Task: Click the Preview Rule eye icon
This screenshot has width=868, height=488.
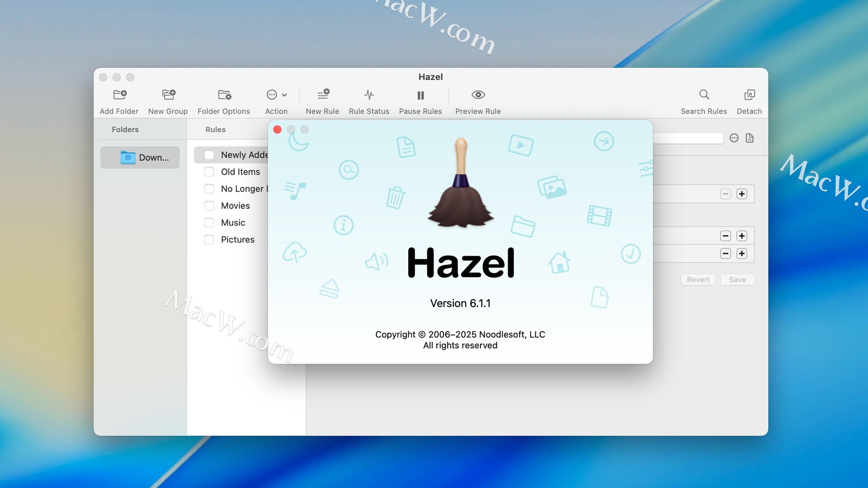Action: pyautogui.click(x=478, y=95)
